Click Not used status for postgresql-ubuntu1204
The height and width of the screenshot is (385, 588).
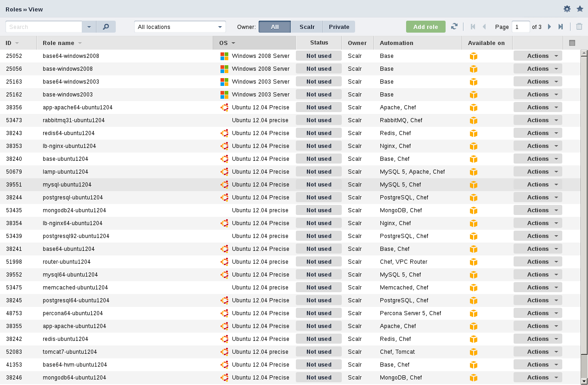pyautogui.click(x=319, y=198)
